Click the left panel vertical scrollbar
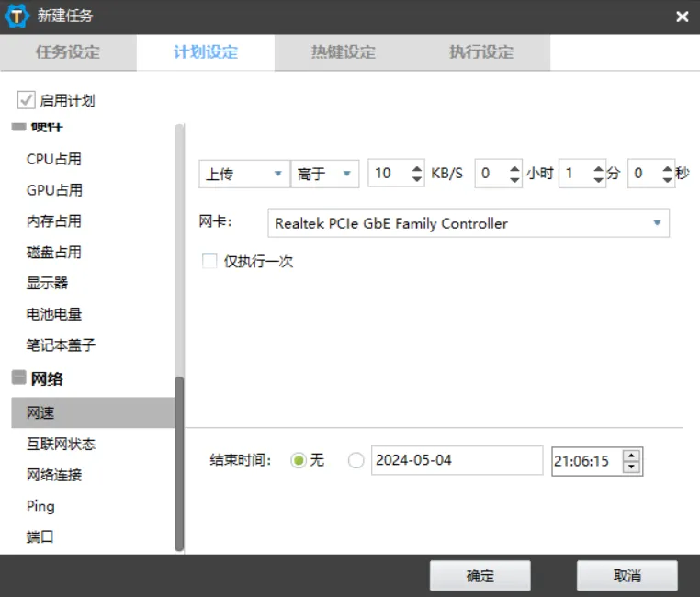This screenshot has height=597, width=700. (x=179, y=459)
